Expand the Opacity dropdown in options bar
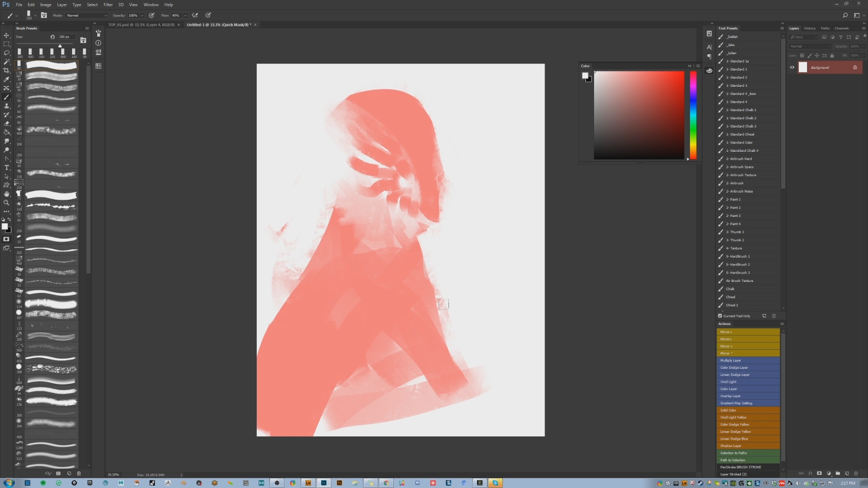 tap(142, 15)
